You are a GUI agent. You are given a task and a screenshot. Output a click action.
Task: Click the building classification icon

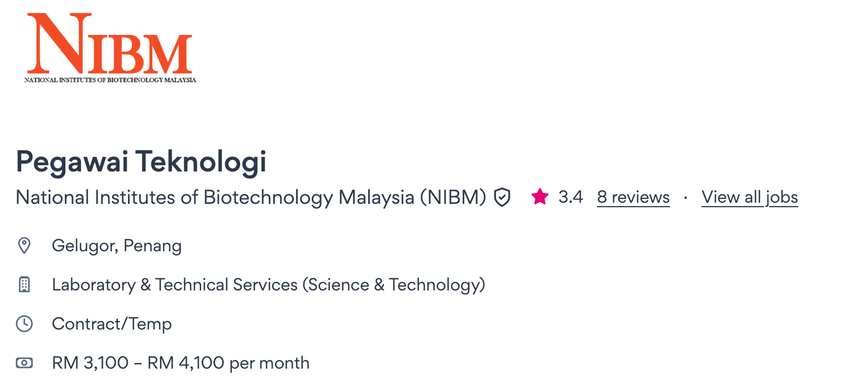[24, 285]
